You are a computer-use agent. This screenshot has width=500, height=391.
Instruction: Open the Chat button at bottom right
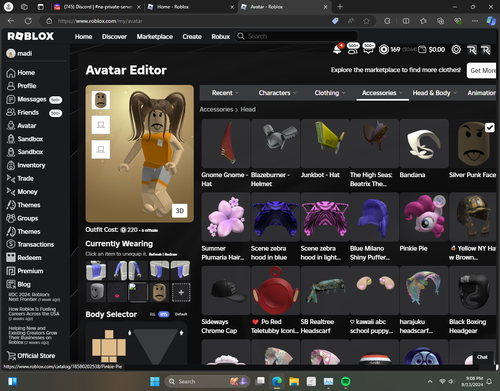(x=482, y=357)
